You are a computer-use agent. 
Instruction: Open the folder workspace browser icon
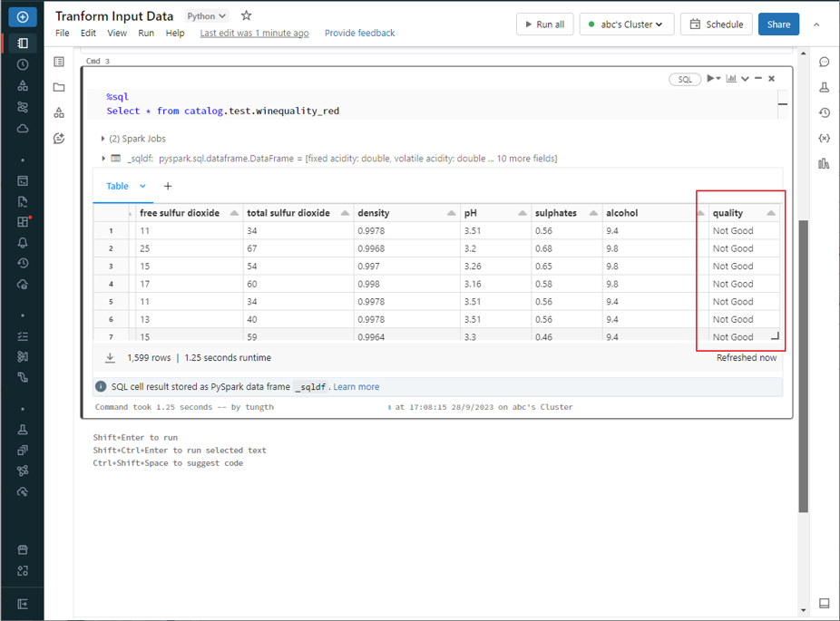click(59, 87)
